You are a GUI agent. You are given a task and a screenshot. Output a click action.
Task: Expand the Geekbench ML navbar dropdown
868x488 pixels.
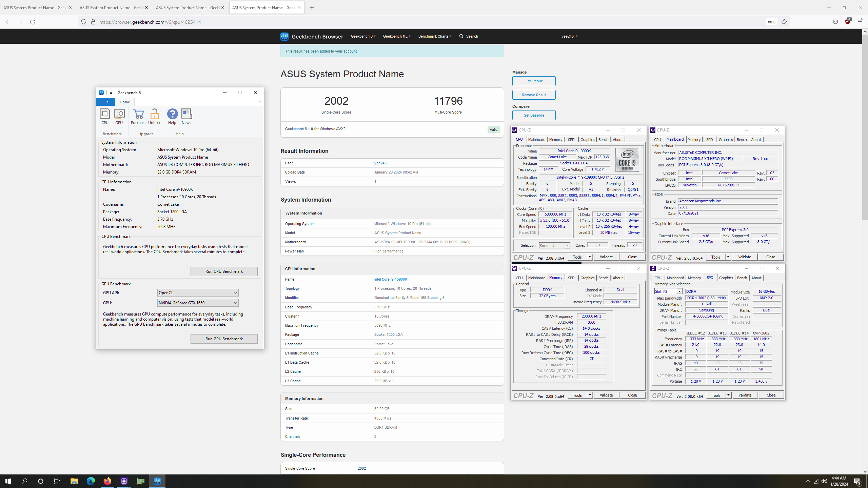(397, 36)
